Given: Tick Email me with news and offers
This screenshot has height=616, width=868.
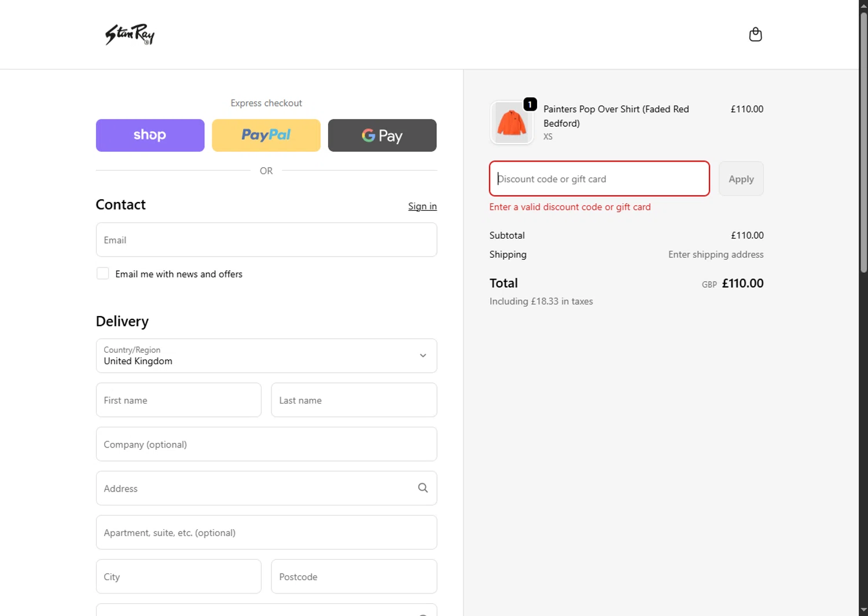Looking at the screenshot, I should [x=102, y=273].
